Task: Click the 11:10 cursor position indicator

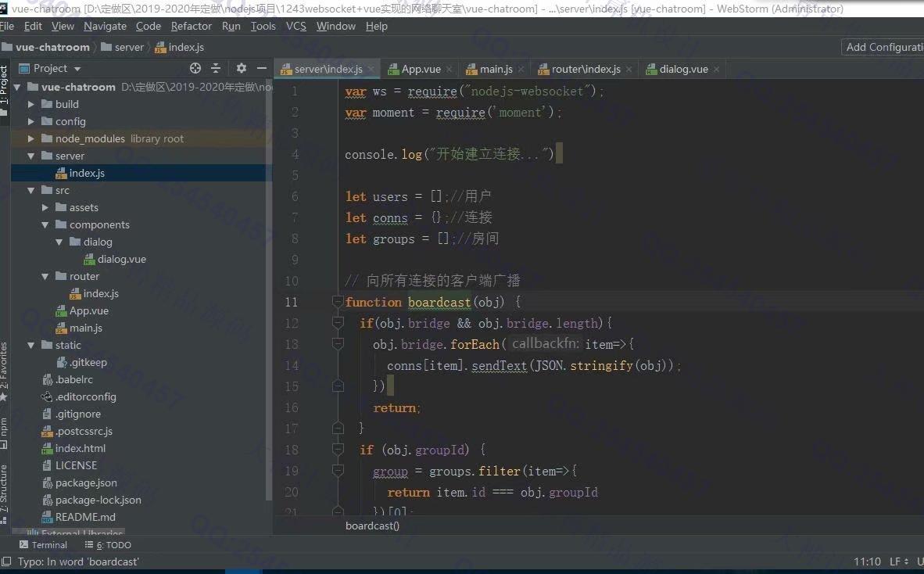Action: point(867,561)
